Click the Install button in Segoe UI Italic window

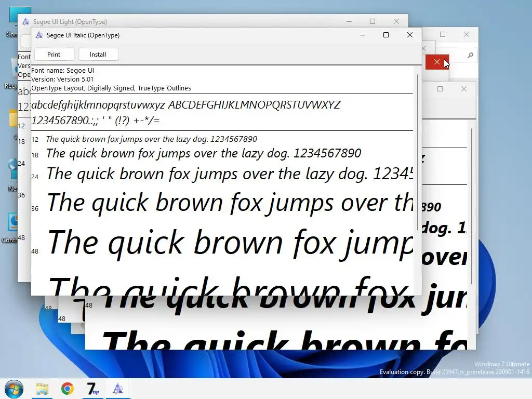point(98,54)
